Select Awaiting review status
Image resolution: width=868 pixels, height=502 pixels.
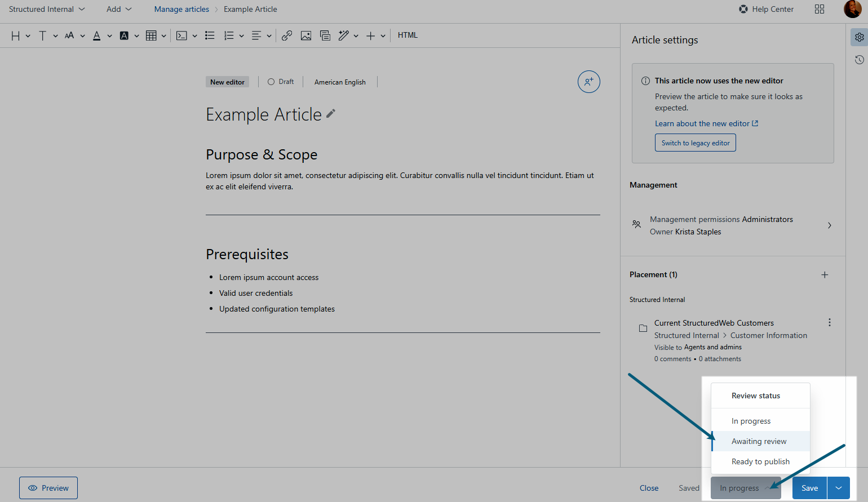coord(759,441)
